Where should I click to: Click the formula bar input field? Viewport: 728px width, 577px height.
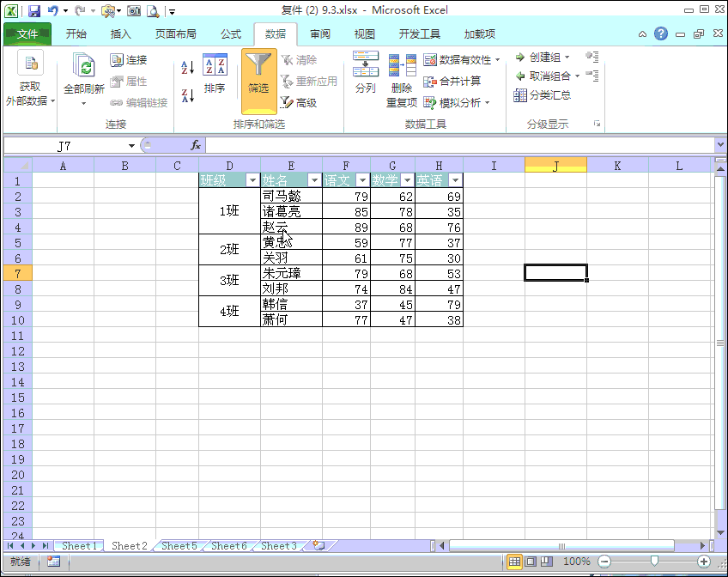pyautogui.click(x=459, y=145)
